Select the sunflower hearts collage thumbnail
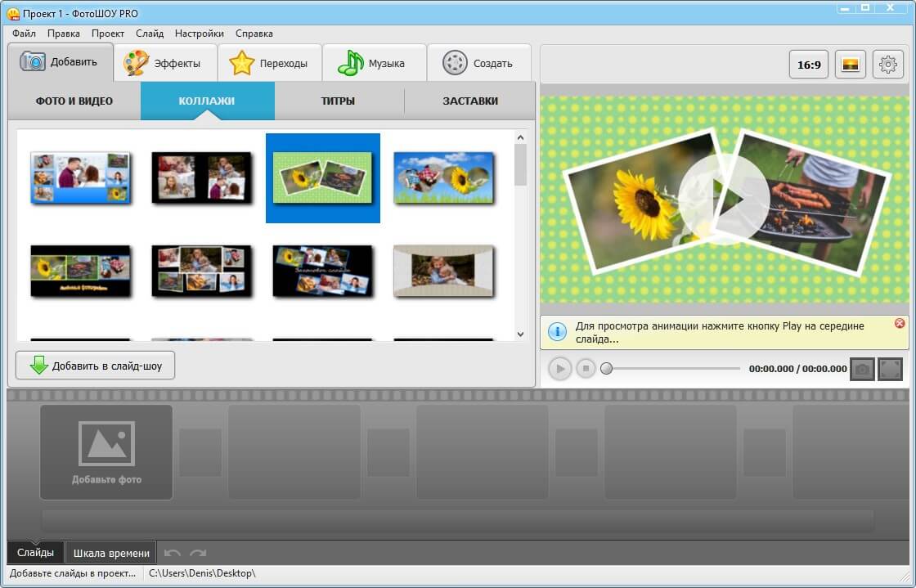The height and width of the screenshot is (588, 916). 444,177
